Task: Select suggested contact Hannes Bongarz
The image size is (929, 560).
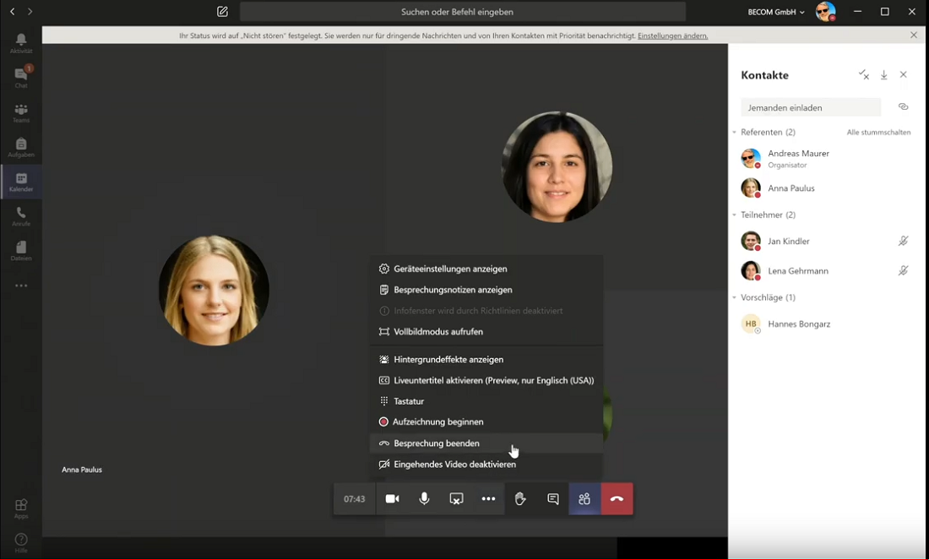Action: pos(798,324)
